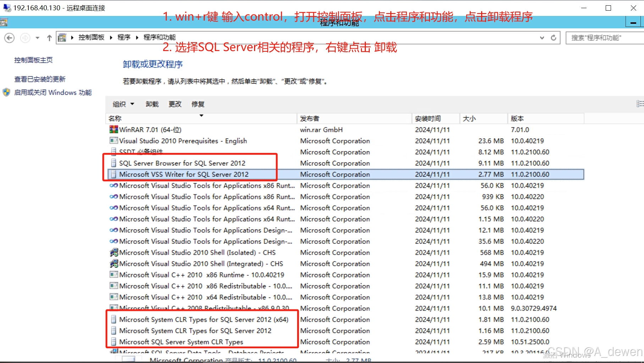The width and height of the screenshot is (644, 363).
Task: Minimize the inner 程序和功能 window
Action: 633,22
